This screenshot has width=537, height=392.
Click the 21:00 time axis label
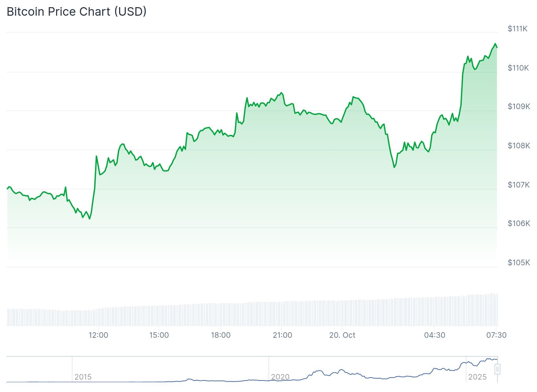283,335
